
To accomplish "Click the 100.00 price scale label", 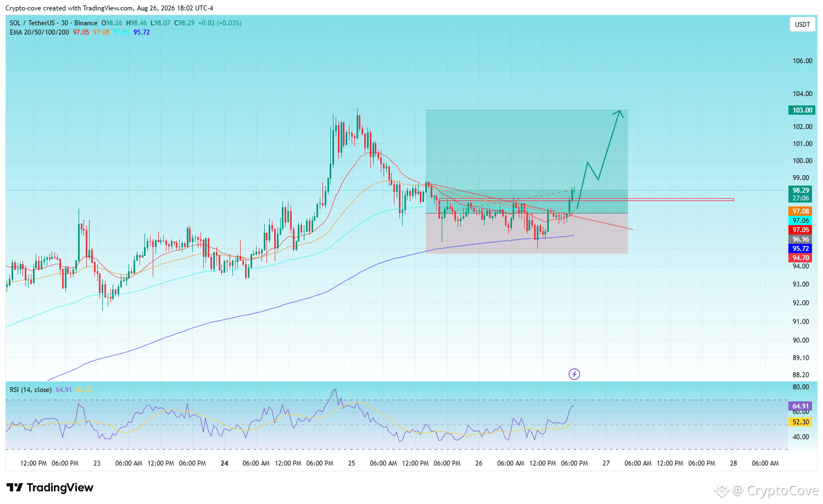I will pyautogui.click(x=802, y=161).
